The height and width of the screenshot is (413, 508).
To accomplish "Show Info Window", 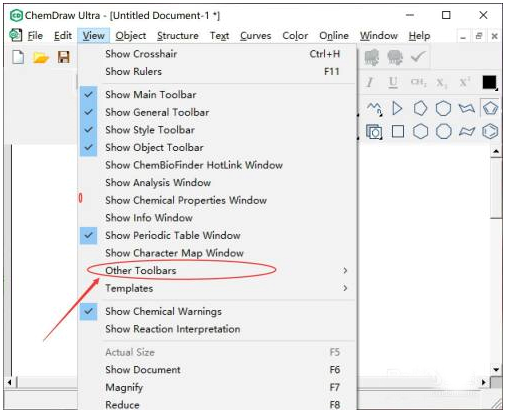I will click(217, 218).
